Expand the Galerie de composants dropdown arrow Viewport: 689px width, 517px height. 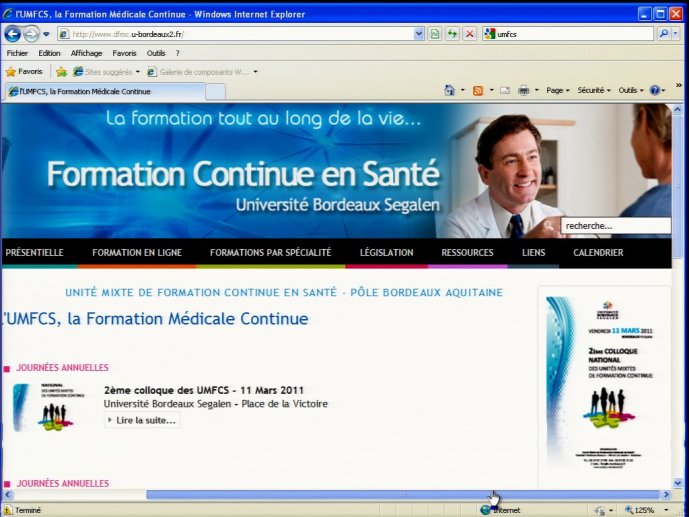click(255, 72)
